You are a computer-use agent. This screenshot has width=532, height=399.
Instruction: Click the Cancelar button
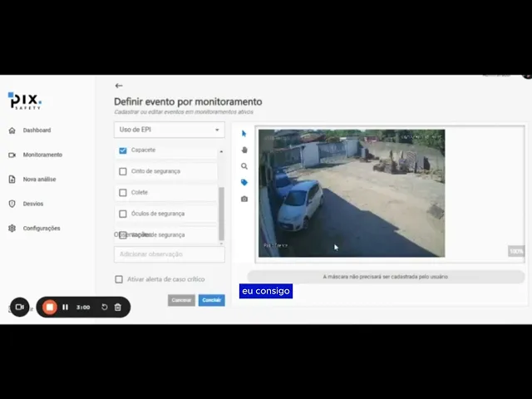click(181, 300)
